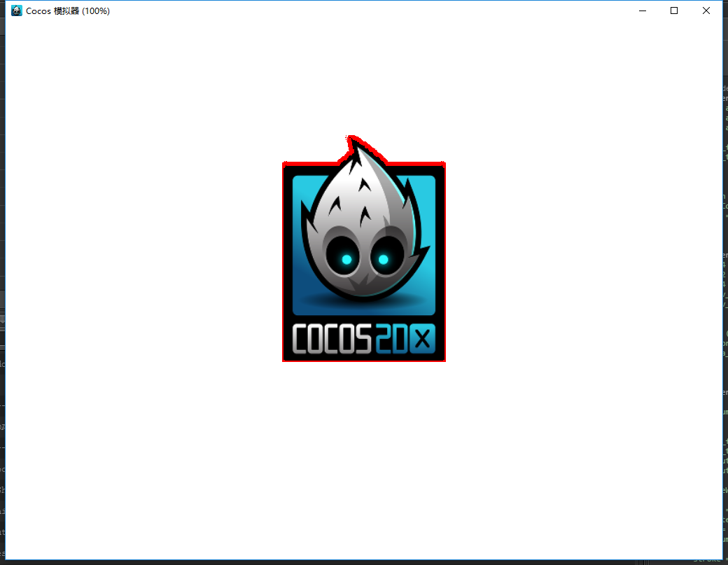Minimize the Cocos simulator window
The width and height of the screenshot is (728, 565).
[643, 11]
